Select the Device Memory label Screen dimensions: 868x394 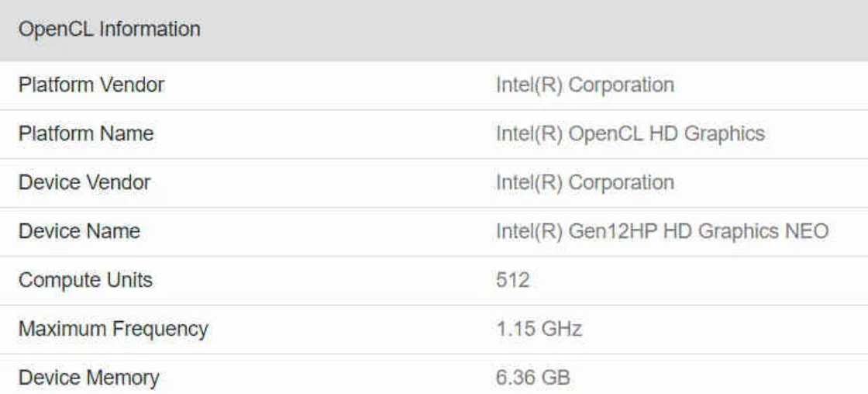coord(88,378)
